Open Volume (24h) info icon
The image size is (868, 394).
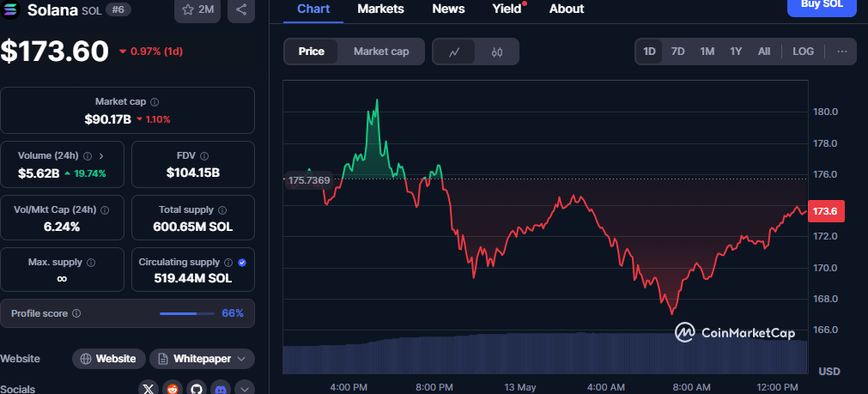tap(88, 156)
